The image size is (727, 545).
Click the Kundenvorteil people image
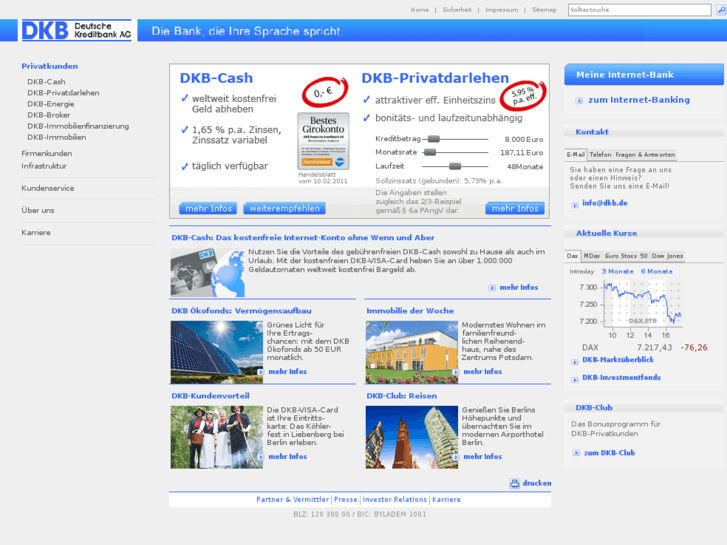point(217,437)
